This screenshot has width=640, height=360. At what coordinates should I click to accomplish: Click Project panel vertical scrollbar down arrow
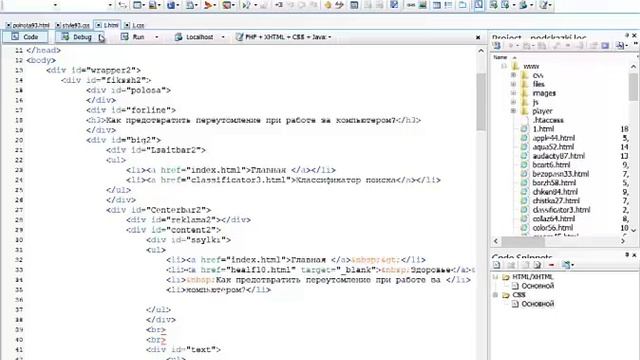coord(633,231)
